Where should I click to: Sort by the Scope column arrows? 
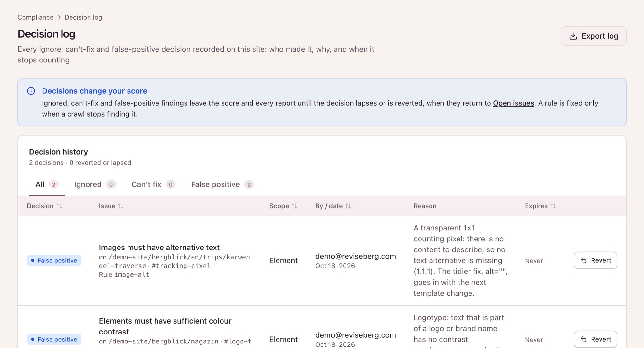click(x=294, y=206)
